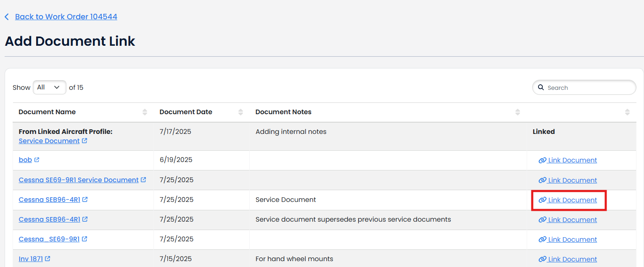
Task: Click the Linked status text
Action: coord(544,131)
